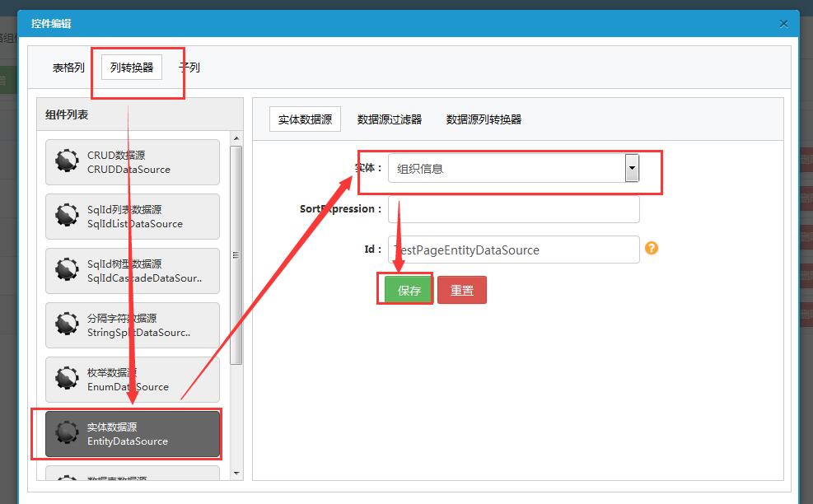The height and width of the screenshot is (504, 813).
Task: Close the 控件编辑 dialog
Action: point(783,24)
